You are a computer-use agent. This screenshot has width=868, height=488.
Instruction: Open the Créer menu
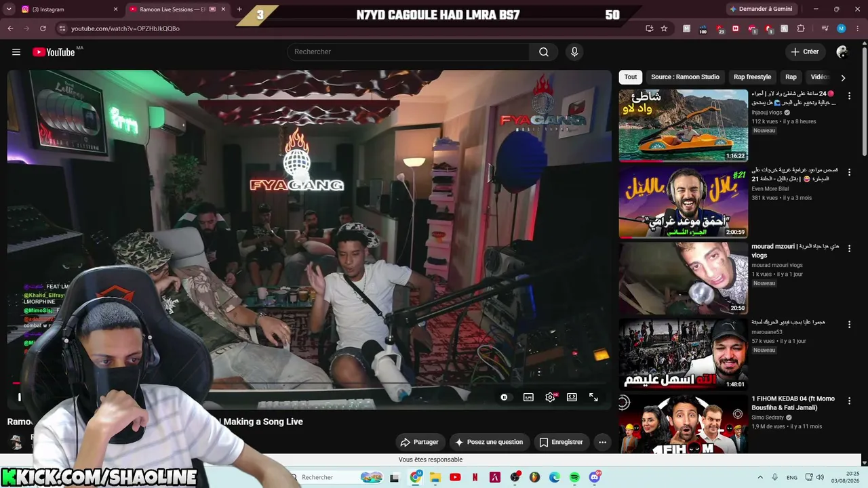pyautogui.click(x=805, y=52)
